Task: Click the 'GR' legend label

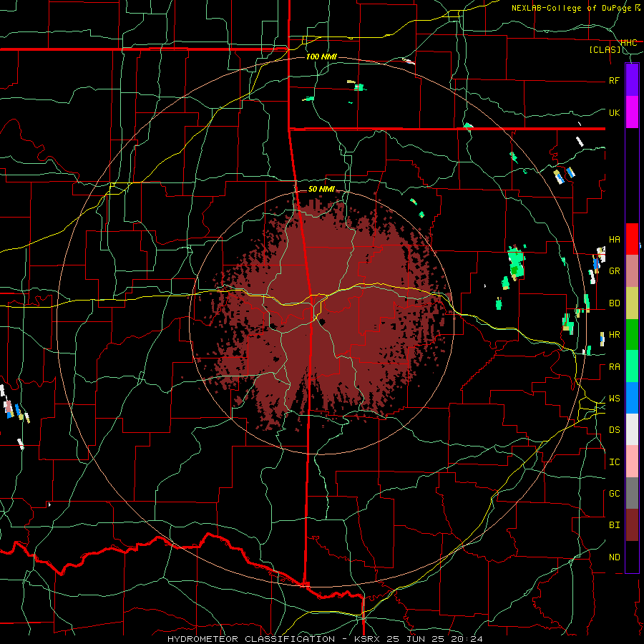Action: click(x=614, y=271)
